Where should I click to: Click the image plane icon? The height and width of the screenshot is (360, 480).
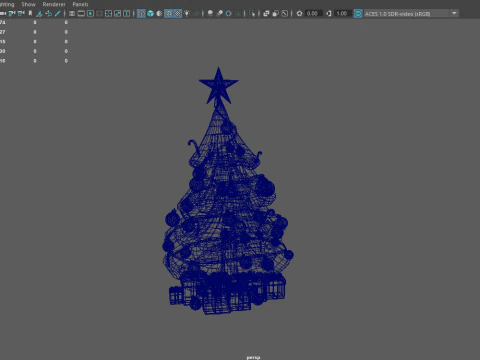point(39,13)
